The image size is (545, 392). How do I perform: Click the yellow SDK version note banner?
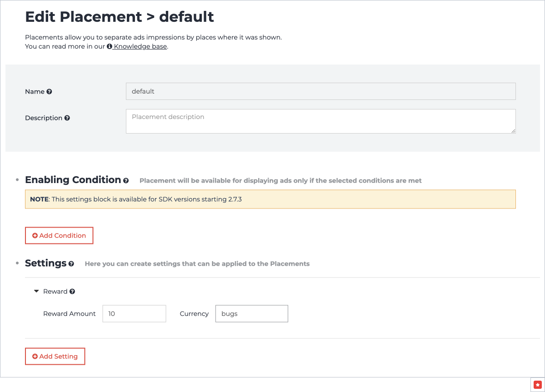click(270, 199)
